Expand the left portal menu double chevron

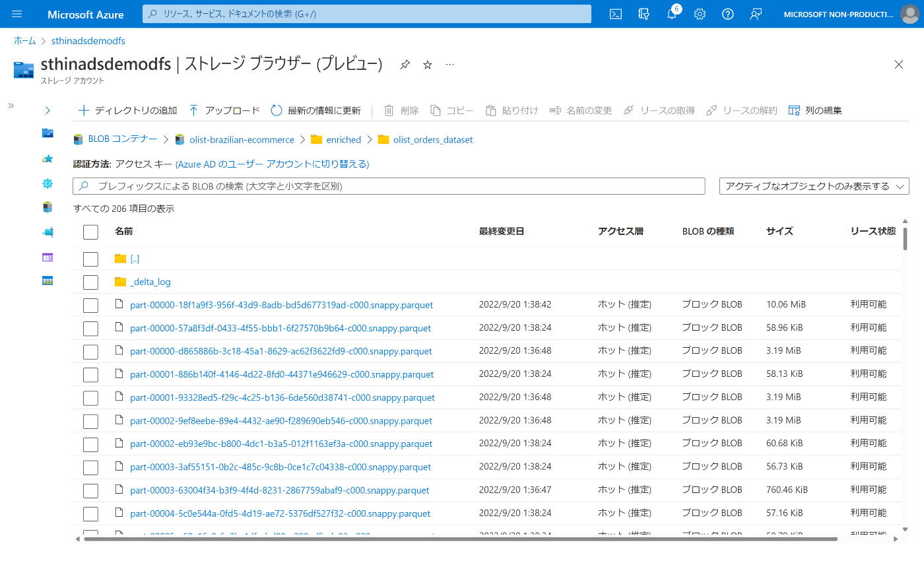click(11, 106)
